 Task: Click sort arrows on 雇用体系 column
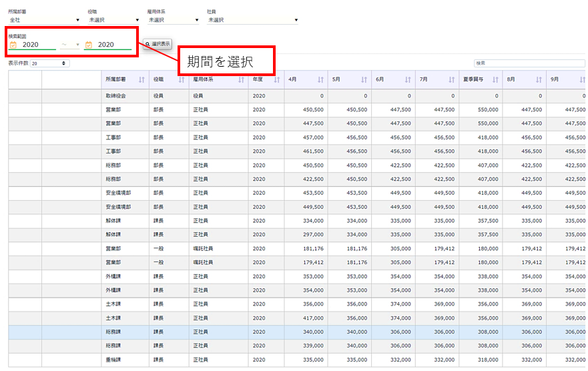coord(241,79)
